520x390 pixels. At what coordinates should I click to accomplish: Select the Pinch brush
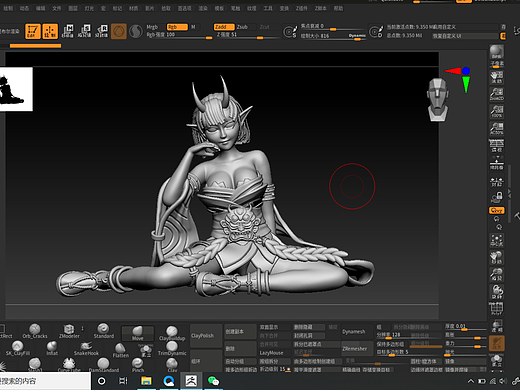click(138, 365)
